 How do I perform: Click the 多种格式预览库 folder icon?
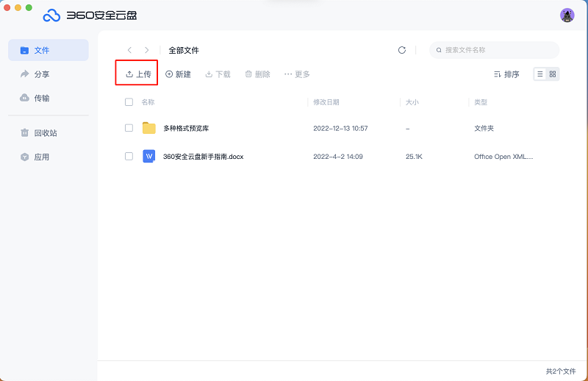149,128
